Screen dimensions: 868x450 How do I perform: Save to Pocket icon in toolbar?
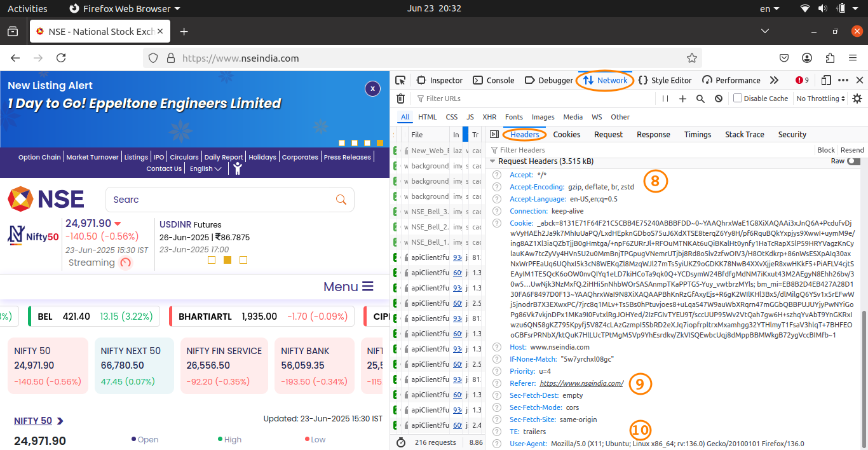pyautogui.click(x=784, y=58)
